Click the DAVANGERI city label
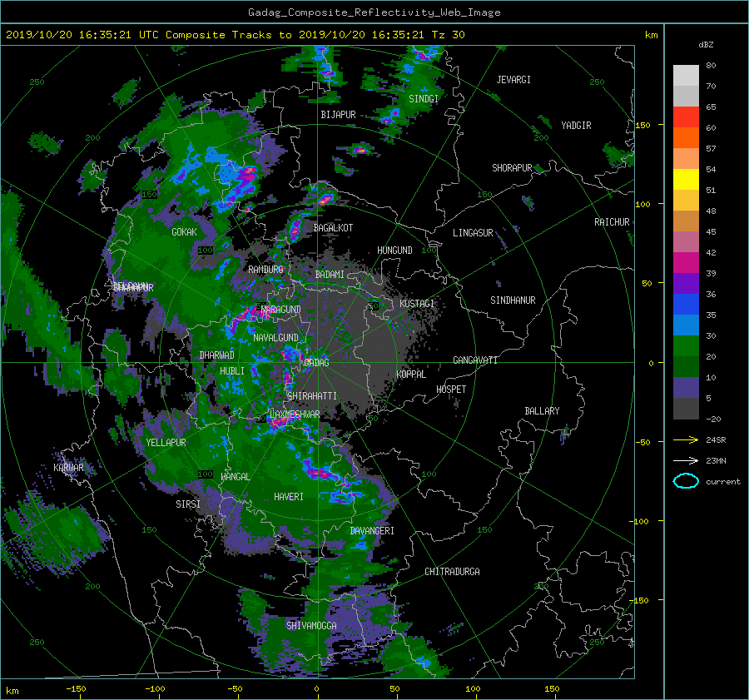Screen dimensions: 749x700 pyautogui.click(x=372, y=531)
